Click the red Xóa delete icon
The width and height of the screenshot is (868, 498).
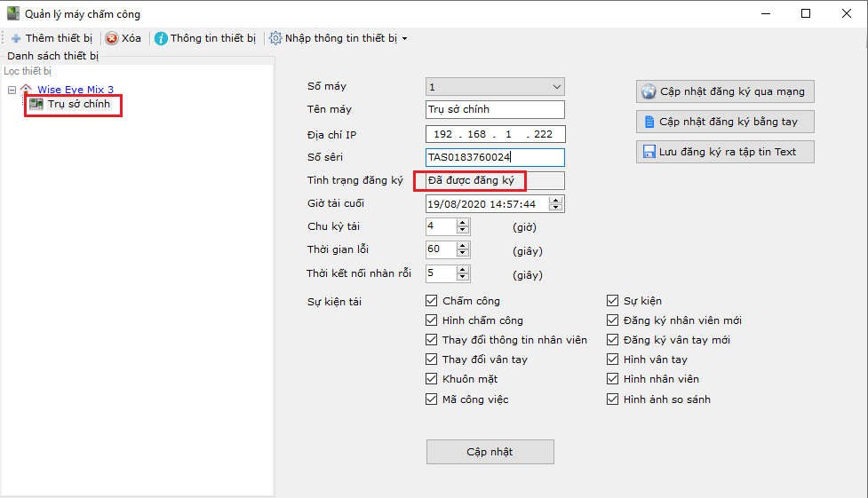tap(112, 39)
